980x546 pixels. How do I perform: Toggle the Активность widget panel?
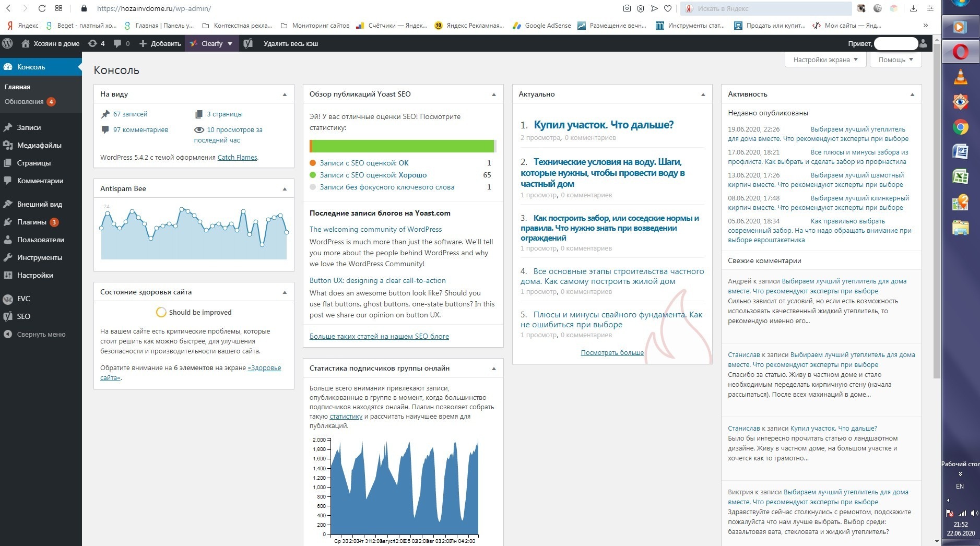click(x=912, y=94)
